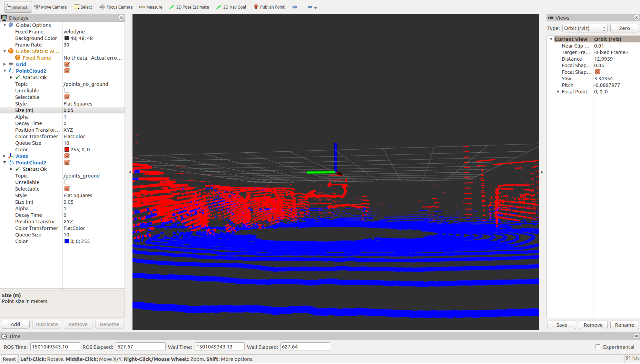Open the view Type dropdown
The width and height of the screenshot is (640, 364).
click(x=584, y=28)
